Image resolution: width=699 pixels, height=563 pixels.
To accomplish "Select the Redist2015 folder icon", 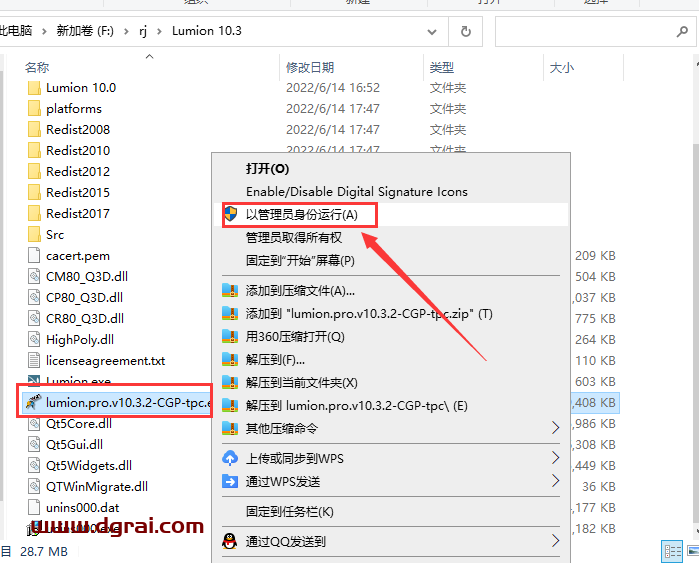I will coord(34,193).
